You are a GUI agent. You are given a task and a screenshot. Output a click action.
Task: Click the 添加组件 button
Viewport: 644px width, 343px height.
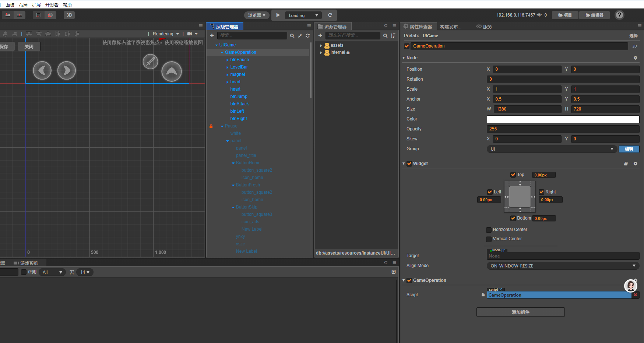[x=520, y=312]
